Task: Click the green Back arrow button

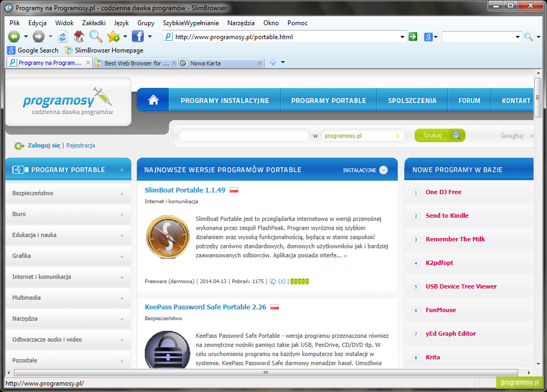Action: click(14, 36)
